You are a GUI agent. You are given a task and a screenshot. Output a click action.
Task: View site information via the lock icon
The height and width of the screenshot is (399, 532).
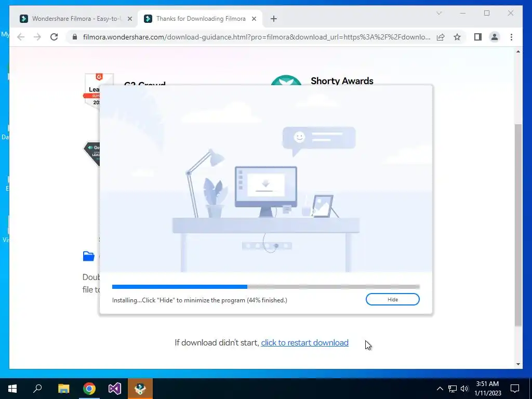coord(75,37)
